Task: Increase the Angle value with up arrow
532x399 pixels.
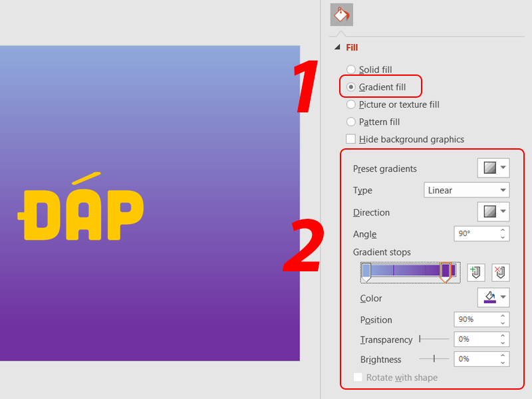Action: pyautogui.click(x=503, y=230)
